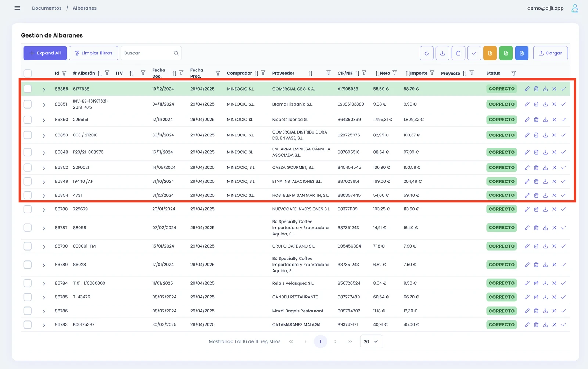Expand row 86849 ETNA INSTALACIONES chevron
The width and height of the screenshot is (588, 369).
(x=44, y=182)
